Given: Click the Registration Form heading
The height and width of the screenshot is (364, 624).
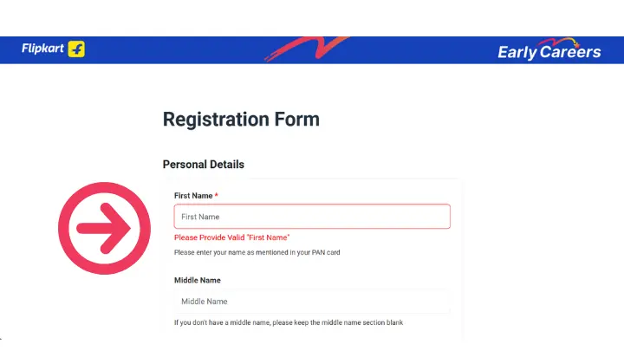Looking at the screenshot, I should pos(241,120).
